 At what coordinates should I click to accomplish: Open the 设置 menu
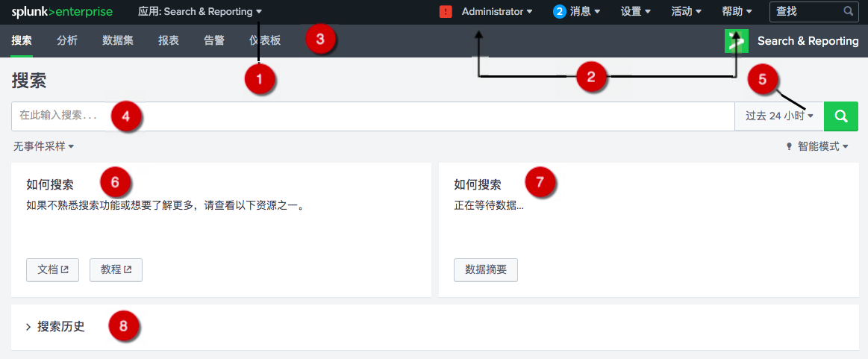(x=636, y=12)
